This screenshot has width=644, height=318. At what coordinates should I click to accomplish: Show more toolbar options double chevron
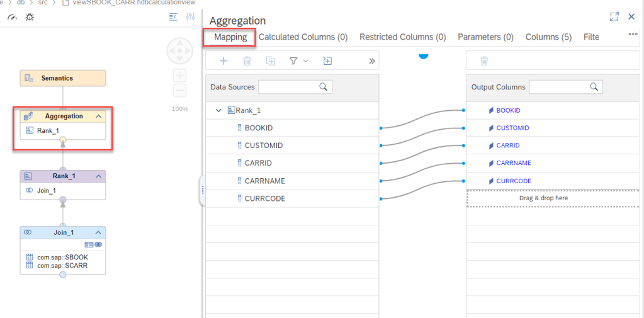[371, 61]
